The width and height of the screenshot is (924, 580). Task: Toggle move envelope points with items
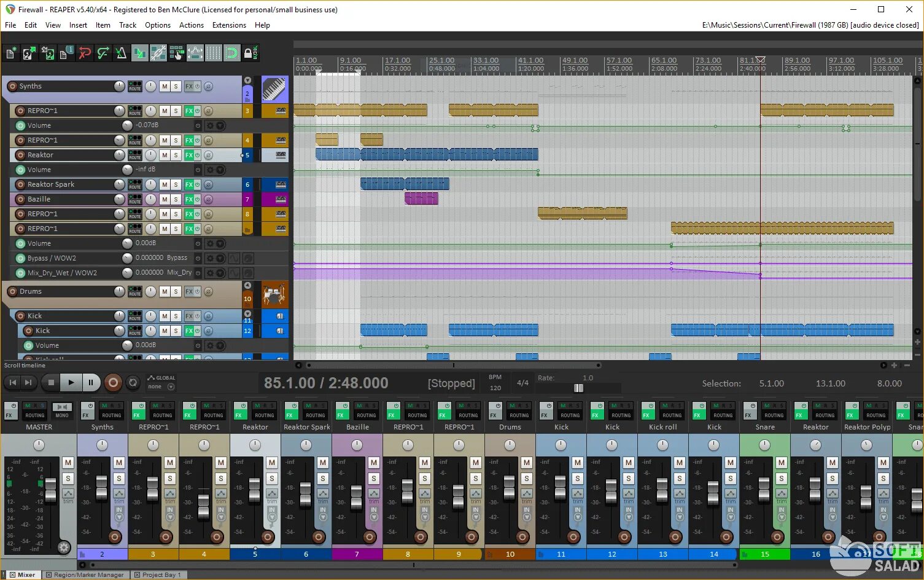(x=195, y=53)
